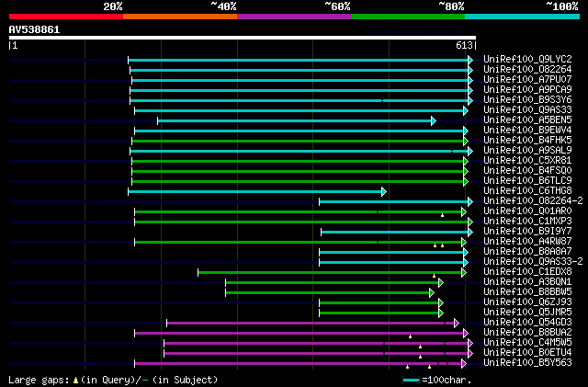The height and width of the screenshot is (387, 588).
Task: Select the UniRef100_C1MXP3 label
Action: 527,222
